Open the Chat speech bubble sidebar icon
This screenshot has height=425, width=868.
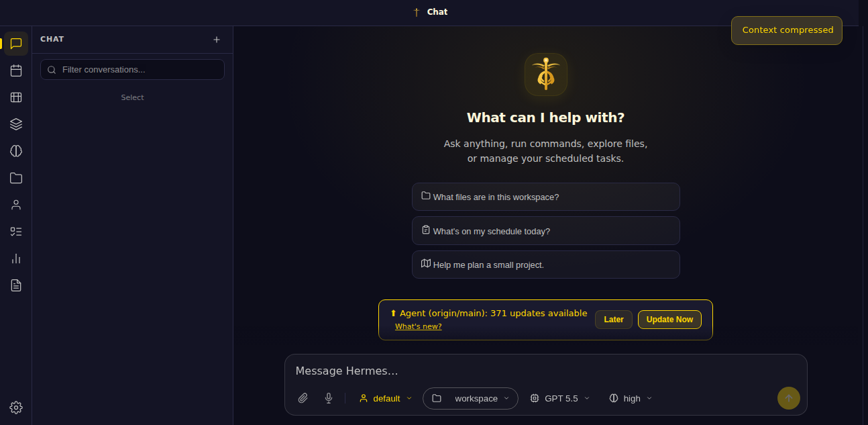point(16,44)
